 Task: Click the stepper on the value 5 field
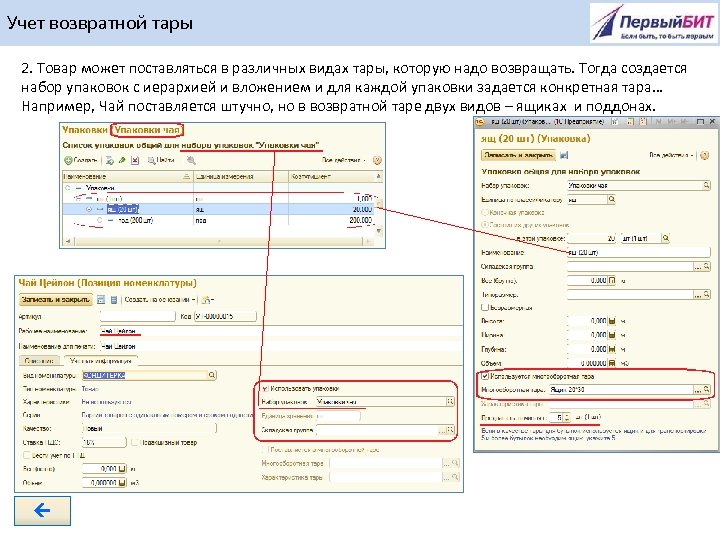pos(567,417)
